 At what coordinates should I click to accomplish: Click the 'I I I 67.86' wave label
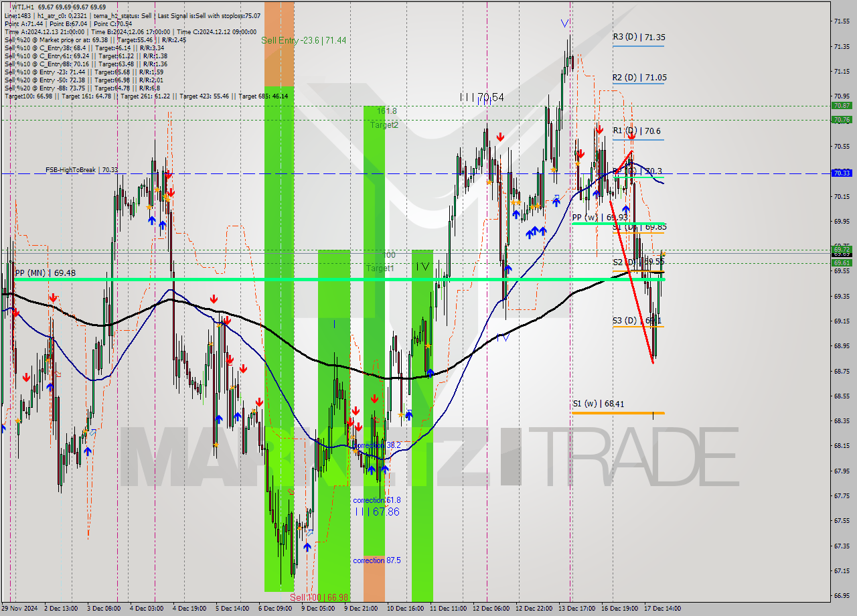tap(378, 512)
